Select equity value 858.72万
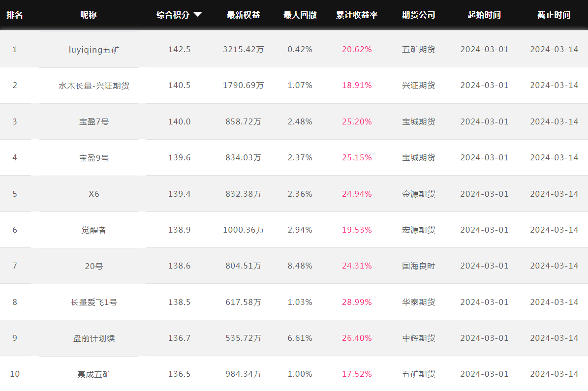The height and width of the screenshot is (391, 588). pos(244,122)
